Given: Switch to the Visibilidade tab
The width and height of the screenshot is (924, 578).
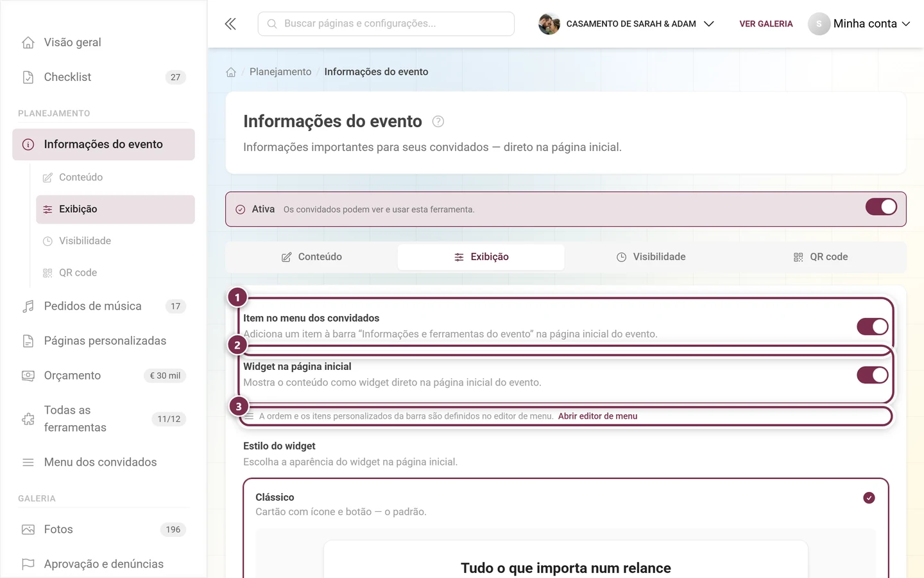Looking at the screenshot, I should click(651, 257).
